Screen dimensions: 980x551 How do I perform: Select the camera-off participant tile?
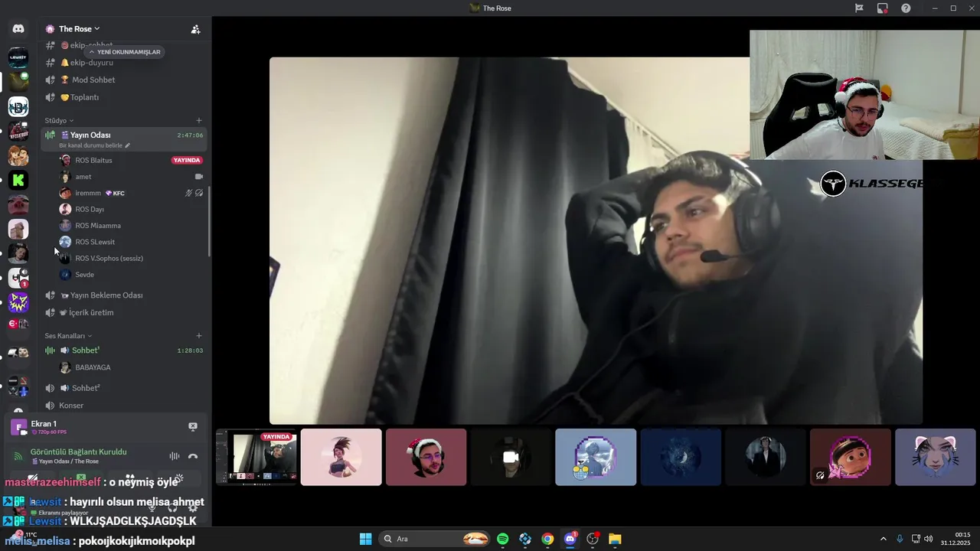[511, 457]
